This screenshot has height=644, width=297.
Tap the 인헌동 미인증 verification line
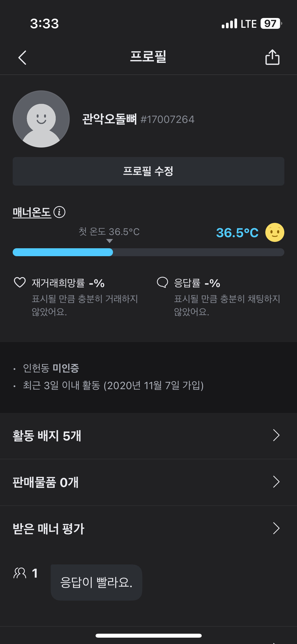(x=51, y=368)
